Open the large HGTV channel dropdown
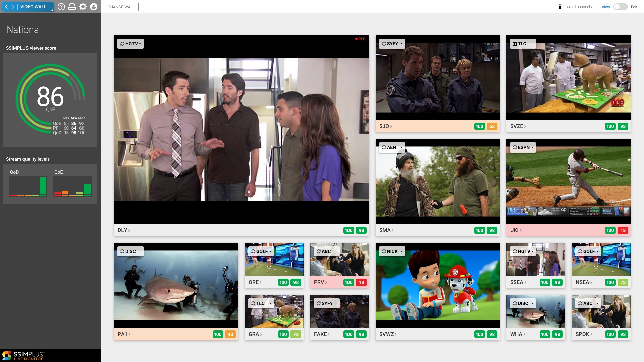This screenshot has height=362, width=644. click(x=130, y=44)
